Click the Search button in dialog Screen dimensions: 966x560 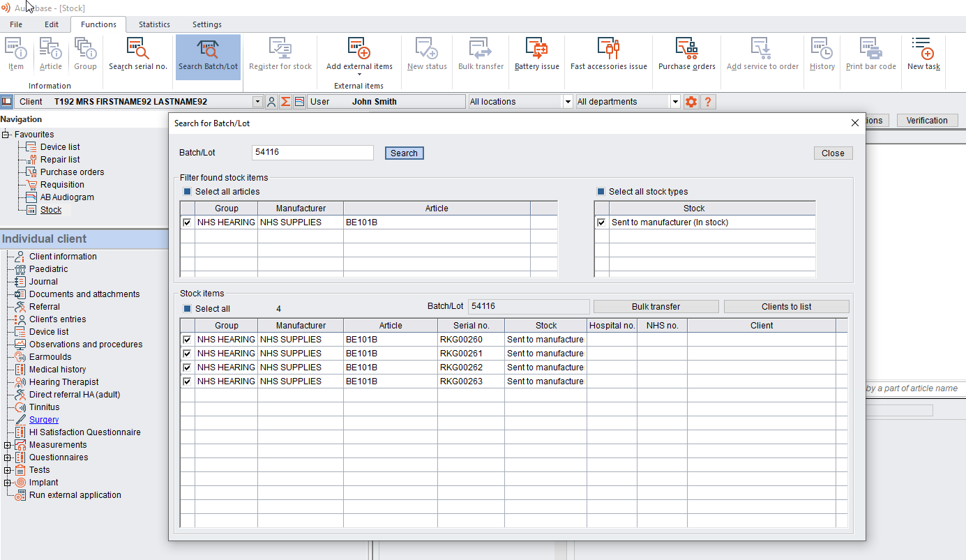(404, 153)
